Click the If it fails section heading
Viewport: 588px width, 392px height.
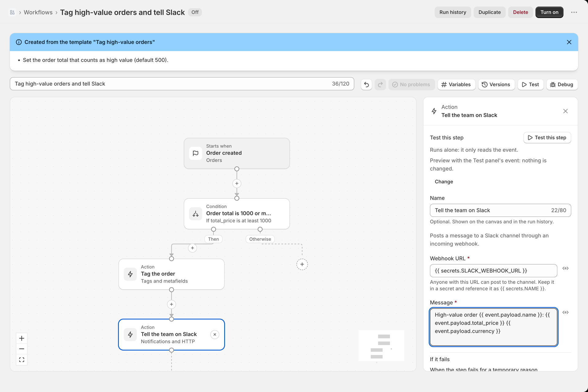point(439,359)
